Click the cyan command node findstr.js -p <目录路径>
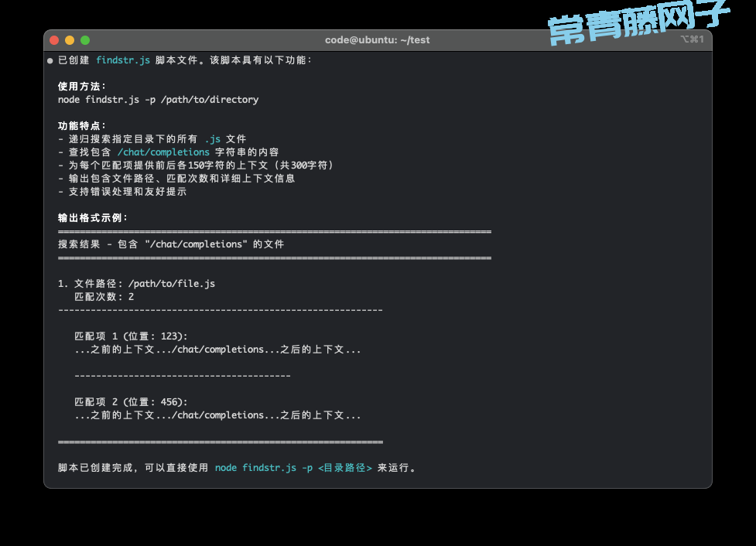 (x=293, y=468)
